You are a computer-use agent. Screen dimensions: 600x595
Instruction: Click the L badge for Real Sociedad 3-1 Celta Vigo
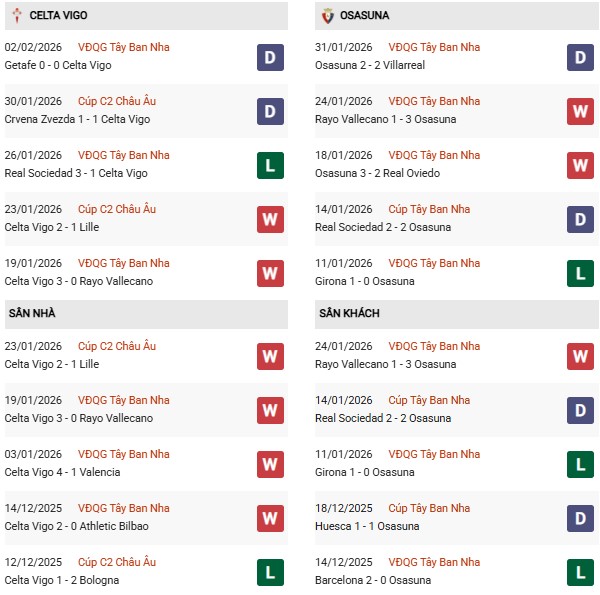pyautogui.click(x=270, y=165)
